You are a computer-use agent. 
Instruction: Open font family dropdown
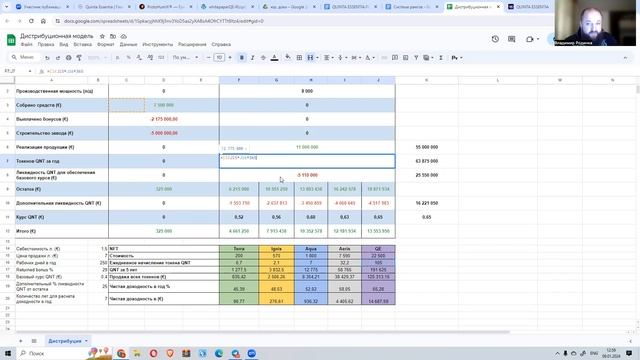pyautogui.click(x=185, y=58)
